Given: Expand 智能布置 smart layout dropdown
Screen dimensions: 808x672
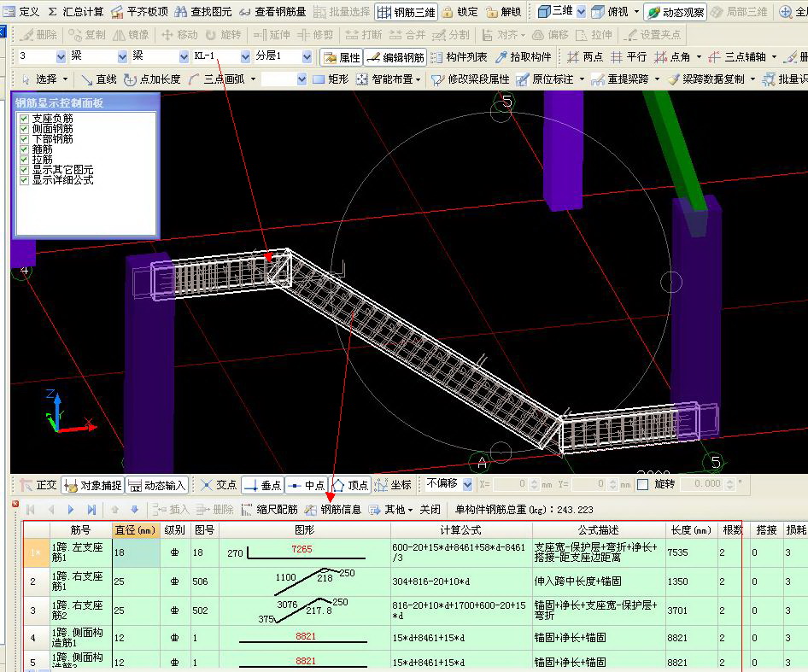Looking at the screenshot, I should tap(418, 79).
